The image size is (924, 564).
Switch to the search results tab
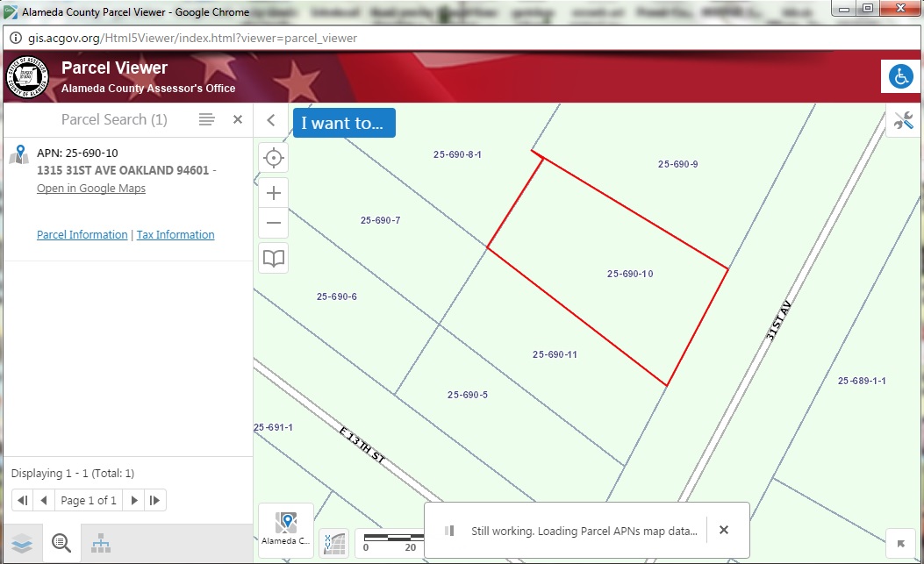[x=61, y=543]
